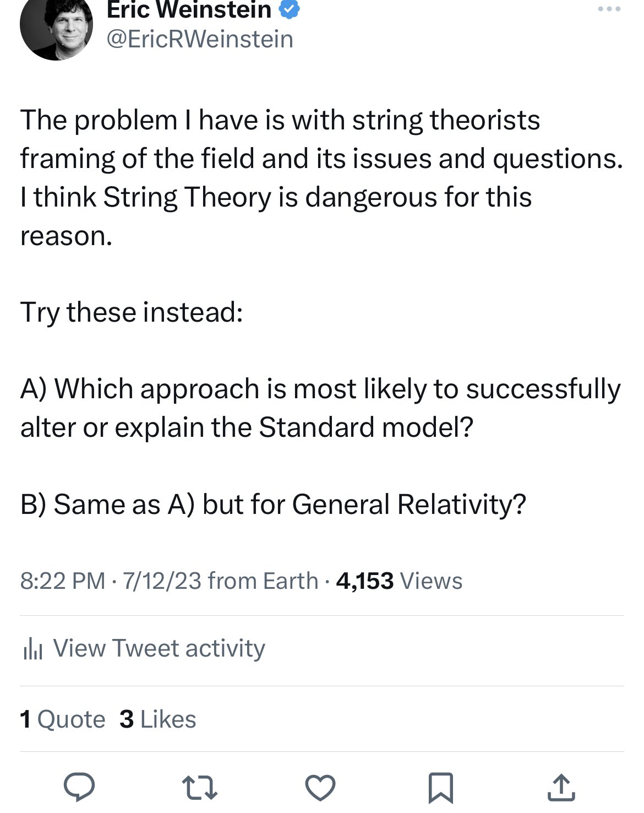644x813 pixels.
Task: Click the "Try these instead:" line
Action: [132, 312]
